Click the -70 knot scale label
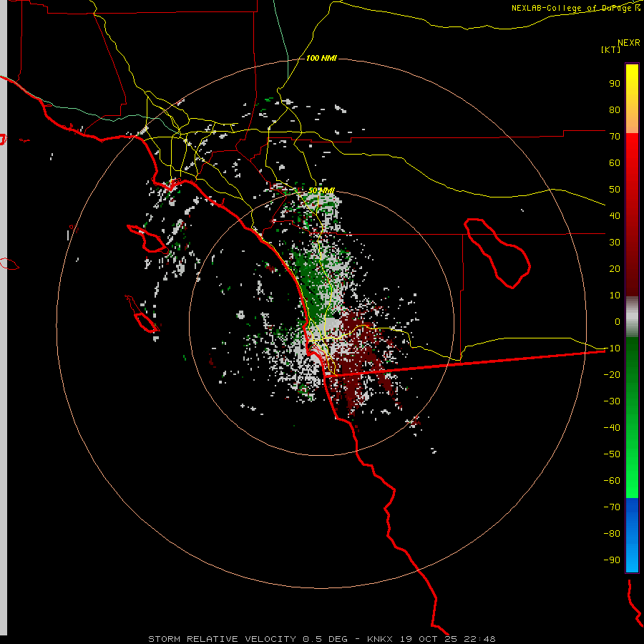This screenshot has height=644, width=644. [x=612, y=507]
